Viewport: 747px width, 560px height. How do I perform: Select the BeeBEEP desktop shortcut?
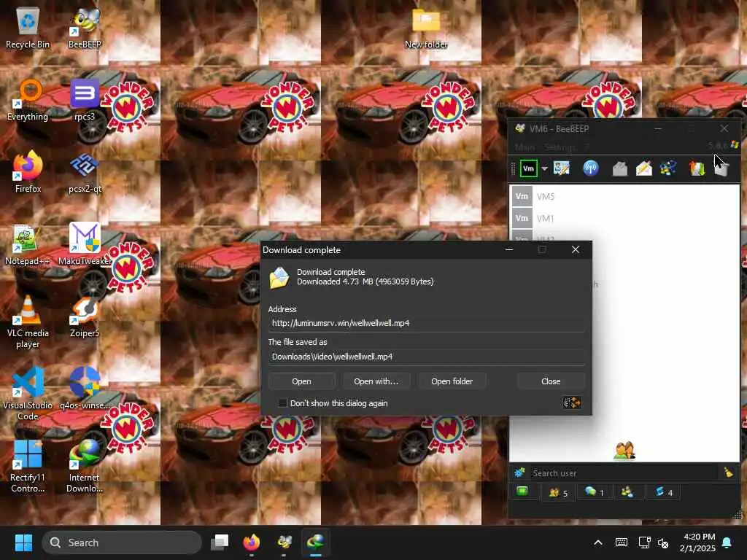(x=85, y=28)
